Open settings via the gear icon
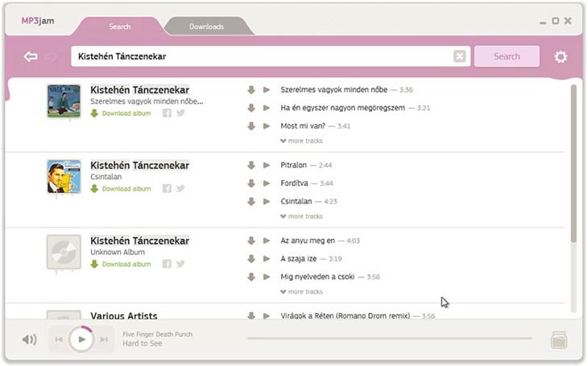This screenshot has width=588, height=366. [x=561, y=56]
